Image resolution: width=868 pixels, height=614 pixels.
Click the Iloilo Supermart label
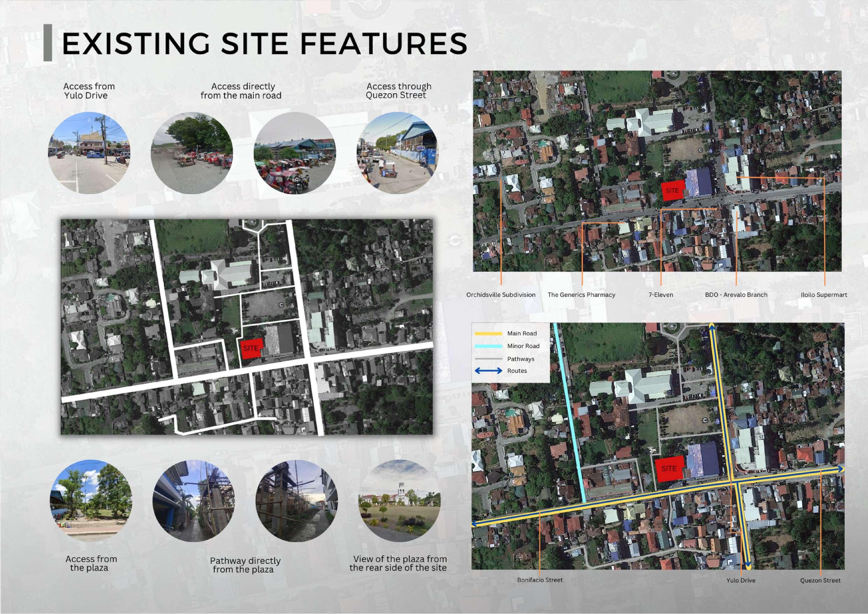click(824, 295)
